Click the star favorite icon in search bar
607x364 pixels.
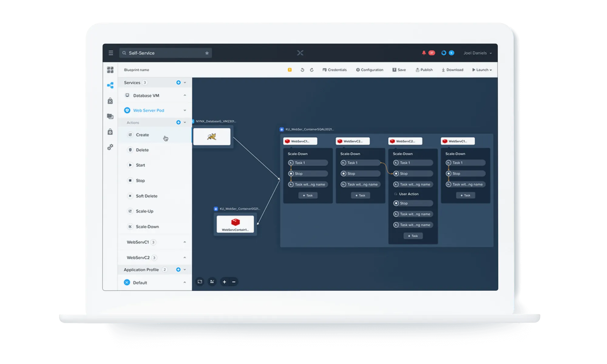[207, 53]
